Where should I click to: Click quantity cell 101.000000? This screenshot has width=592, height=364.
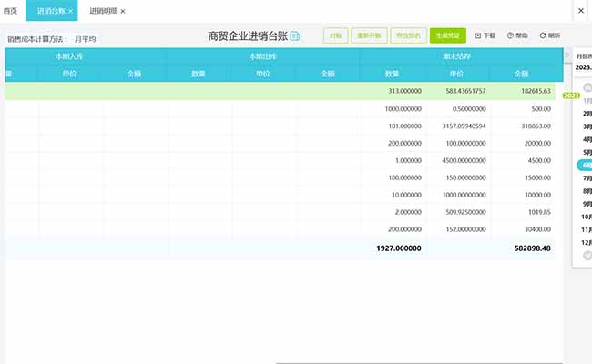404,126
